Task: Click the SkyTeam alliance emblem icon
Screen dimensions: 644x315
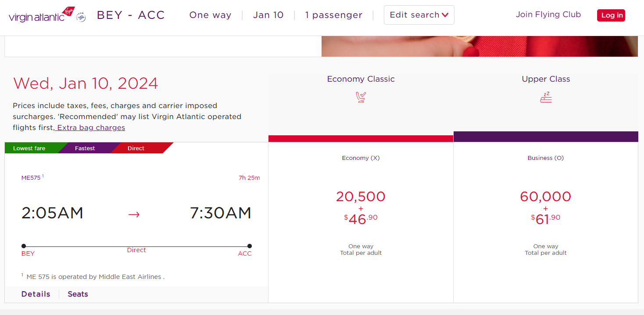Action: click(81, 17)
